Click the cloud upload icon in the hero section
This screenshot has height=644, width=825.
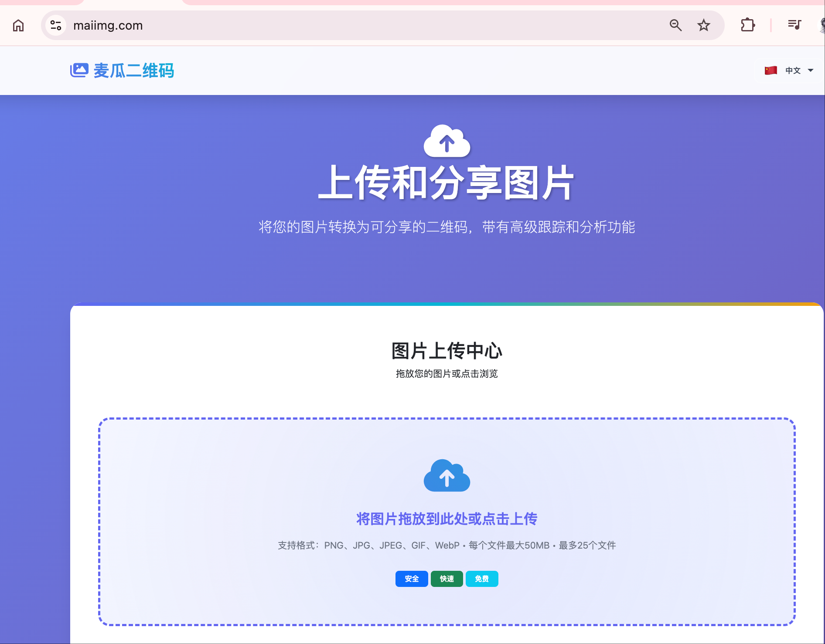pyautogui.click(x=446, y=141)
